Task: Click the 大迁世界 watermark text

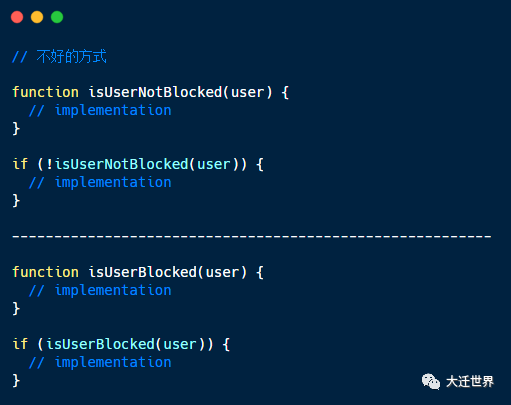Action: [469, 382]
